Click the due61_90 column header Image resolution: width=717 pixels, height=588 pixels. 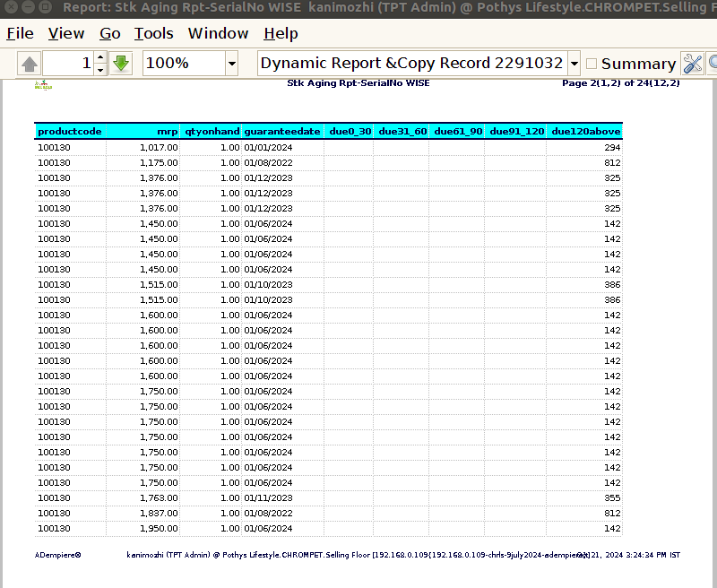[457, 131]
